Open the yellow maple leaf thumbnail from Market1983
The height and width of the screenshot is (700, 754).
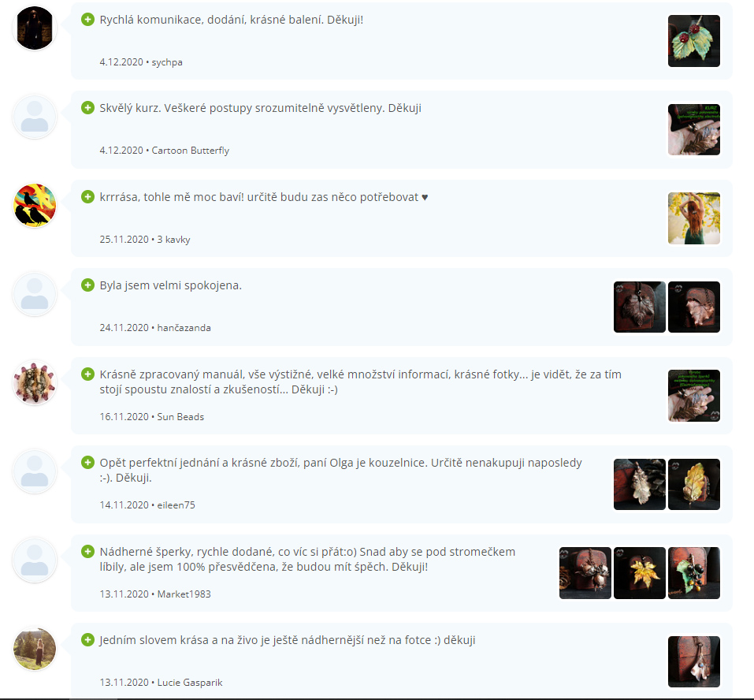640,573
